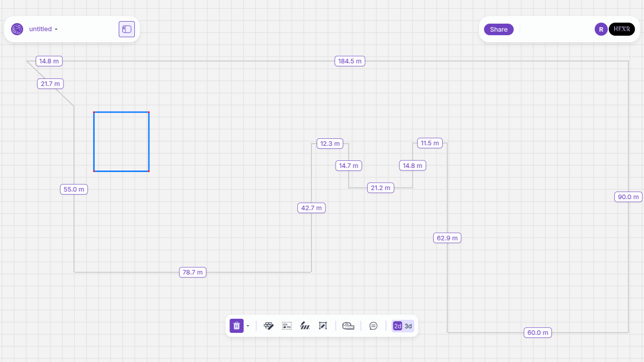Select the 90.0 m dimension label
This screenshot has width=644, height=362.
(x=628, y=197)
